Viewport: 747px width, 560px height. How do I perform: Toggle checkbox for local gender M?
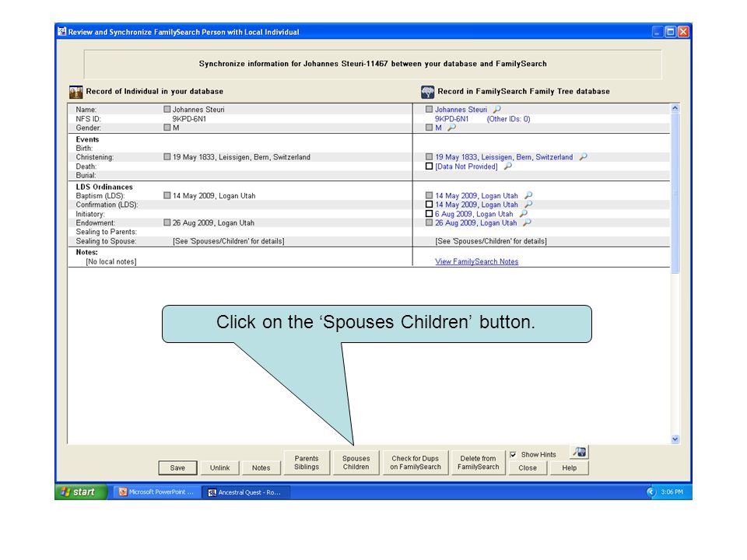pyautogui.click(x=167, y=127)
